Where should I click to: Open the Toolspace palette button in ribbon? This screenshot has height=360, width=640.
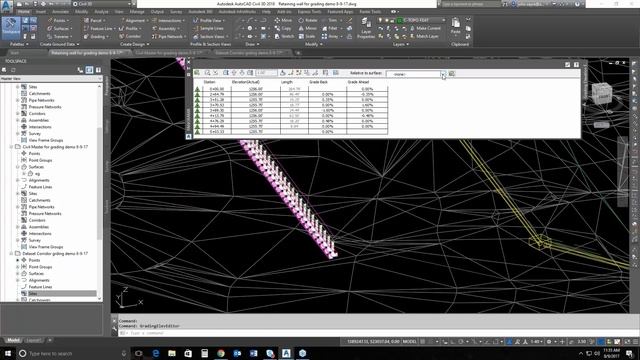[x=11, y=28]
